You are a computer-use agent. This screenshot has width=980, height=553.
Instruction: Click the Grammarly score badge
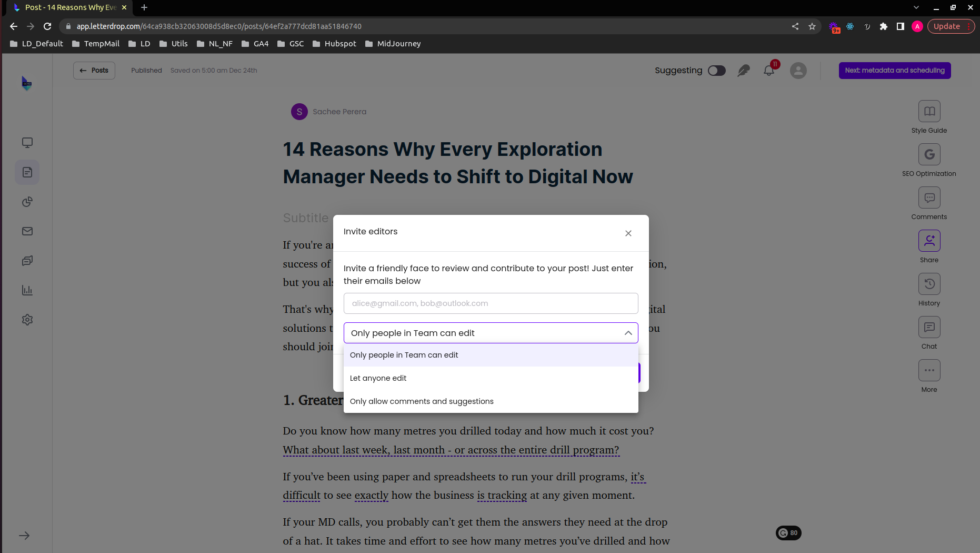pyautogui.click(x=788, y=533)
